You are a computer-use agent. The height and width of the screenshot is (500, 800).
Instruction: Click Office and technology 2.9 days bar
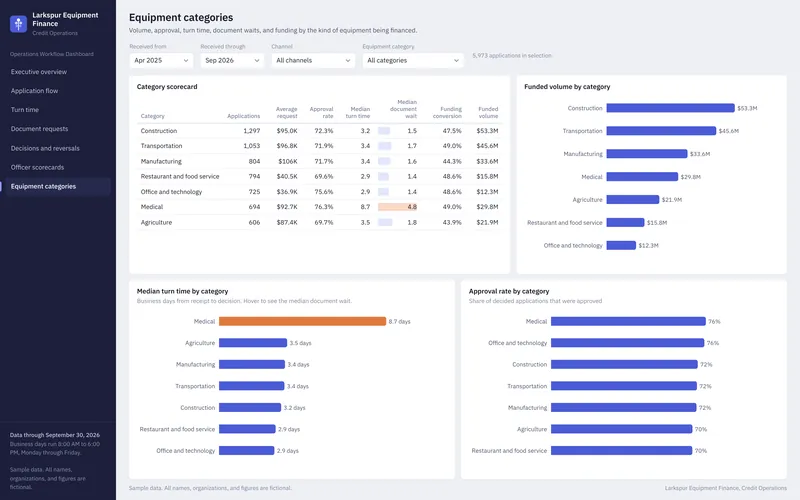pyautogui.click(x=246, y=451)
